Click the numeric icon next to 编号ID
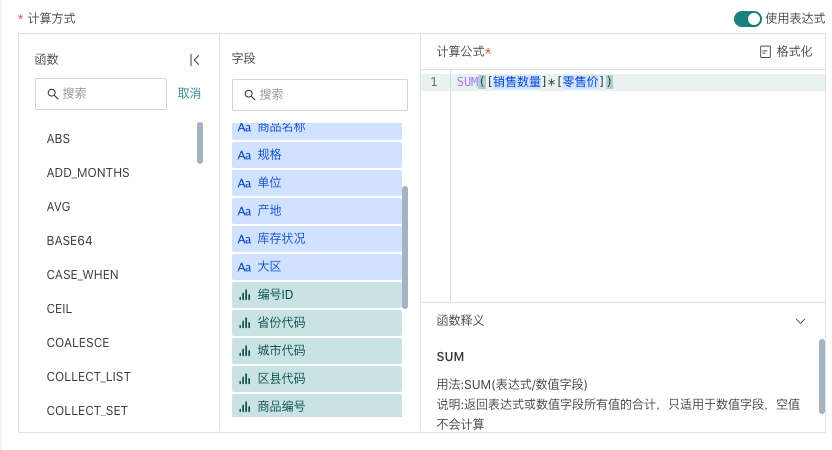 point(244,295)
